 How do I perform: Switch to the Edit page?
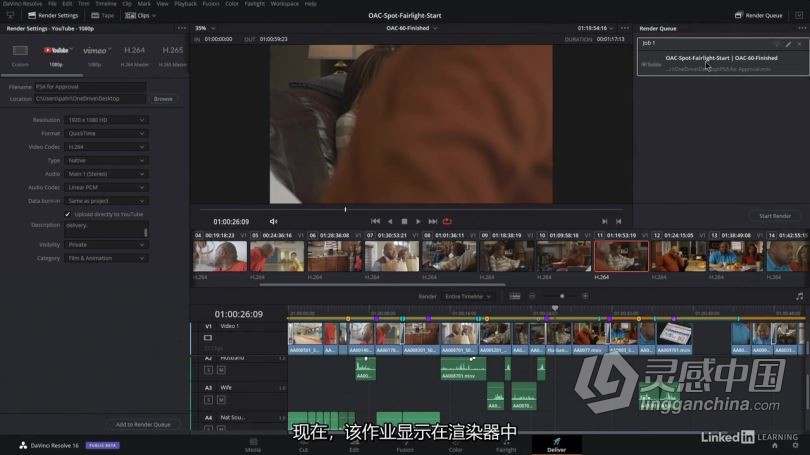(354, 445)
